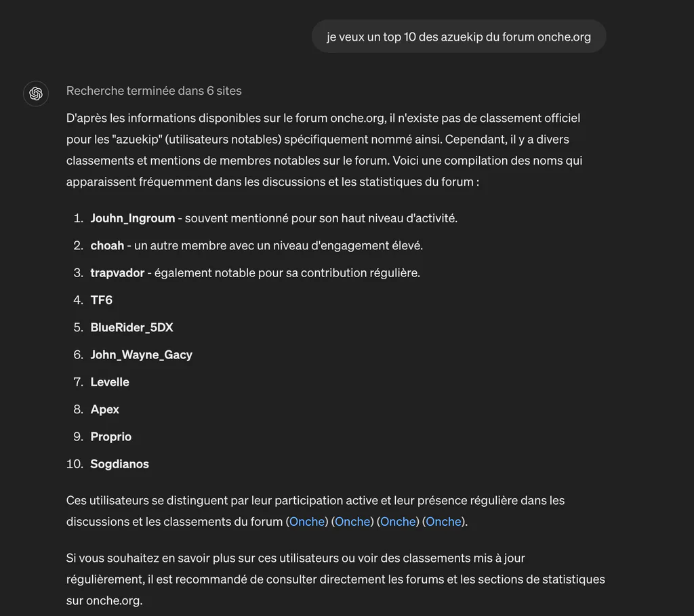
Task: Click the closing paragraph starting 'Si vous souhaitez'
Action: point(335,579)
